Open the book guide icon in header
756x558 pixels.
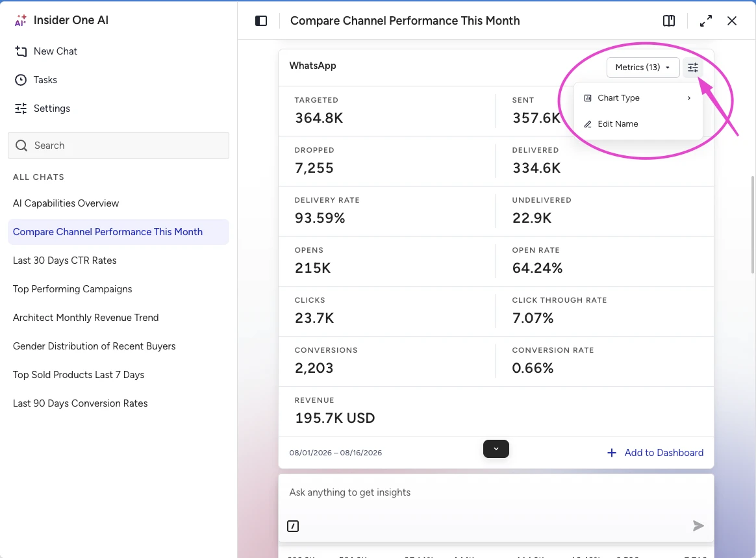[669, 21]
